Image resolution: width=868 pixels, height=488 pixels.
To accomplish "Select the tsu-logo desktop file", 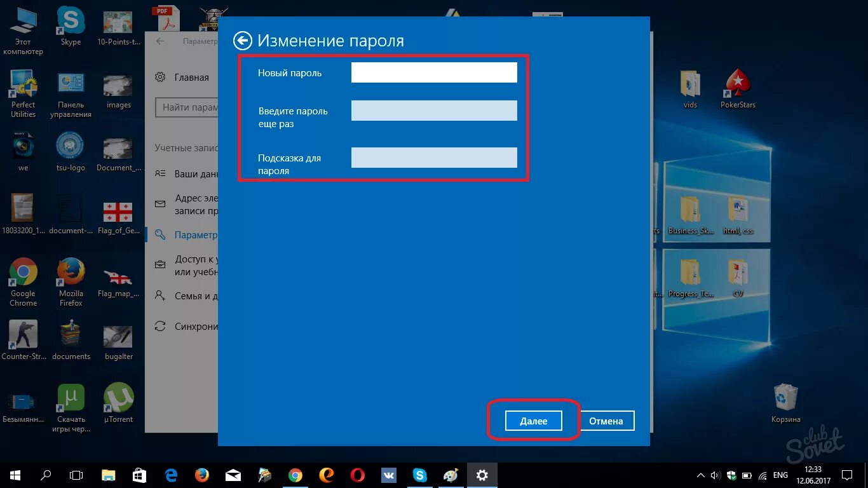I will tap(71, 152).
